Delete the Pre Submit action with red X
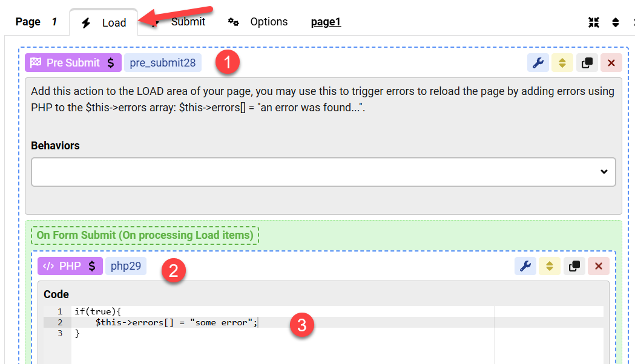Viewport: 635px width, 364px height. pyautogui.click(x=611, y=62)
